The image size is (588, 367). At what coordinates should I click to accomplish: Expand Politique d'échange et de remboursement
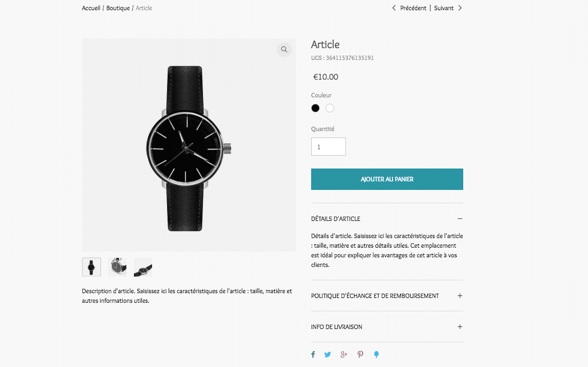pos(460,296)
